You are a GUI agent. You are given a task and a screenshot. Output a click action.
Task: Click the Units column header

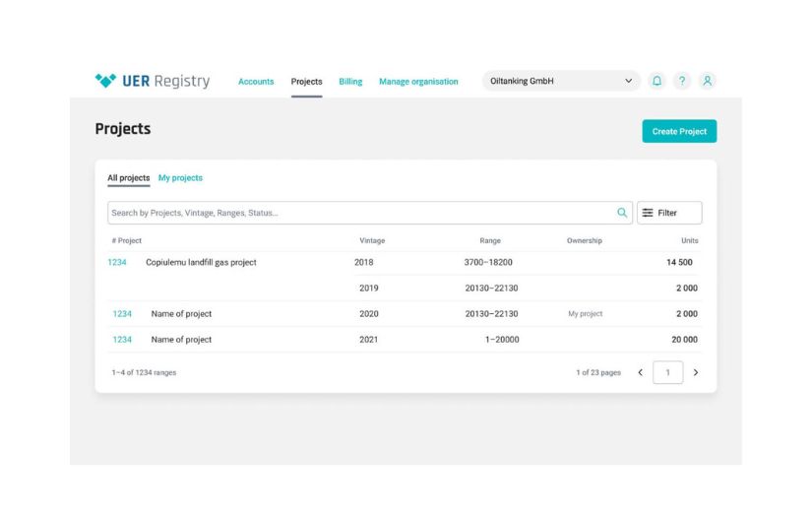click(690, 240)
